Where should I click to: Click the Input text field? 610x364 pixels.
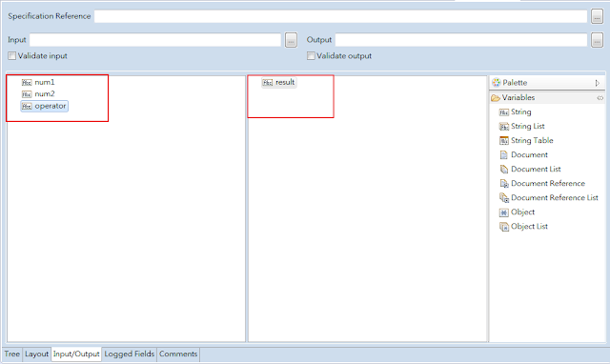[x=155, y=40]
